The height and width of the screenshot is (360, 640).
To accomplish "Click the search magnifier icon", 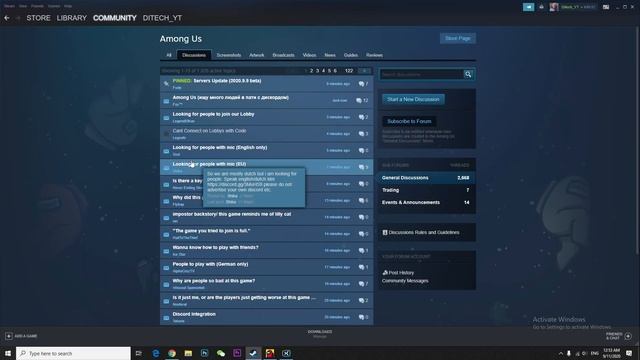I will click(x=468, y=74).
